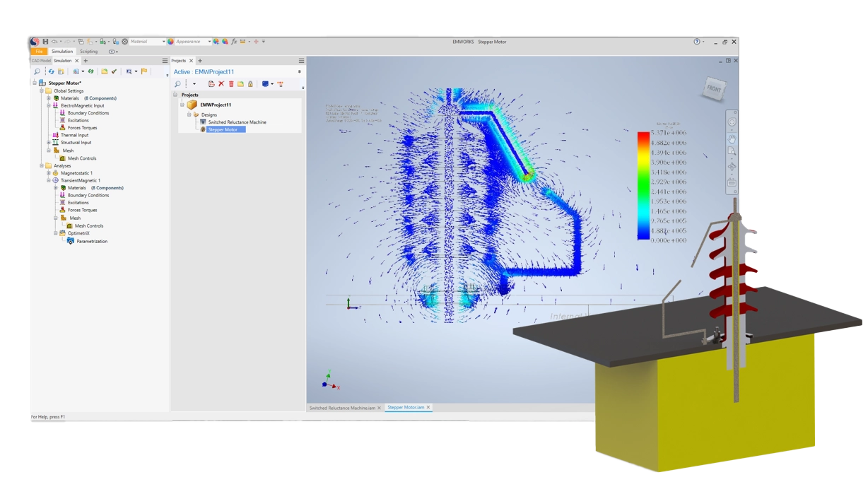Click the lock icon in Projects toolbar
The width and height of the screenshot is (868, 482).
[x=250, y=84]
